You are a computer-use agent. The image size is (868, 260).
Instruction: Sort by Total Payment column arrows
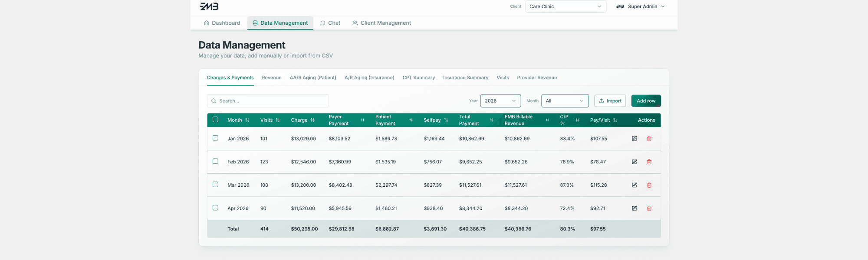point(492,120)
